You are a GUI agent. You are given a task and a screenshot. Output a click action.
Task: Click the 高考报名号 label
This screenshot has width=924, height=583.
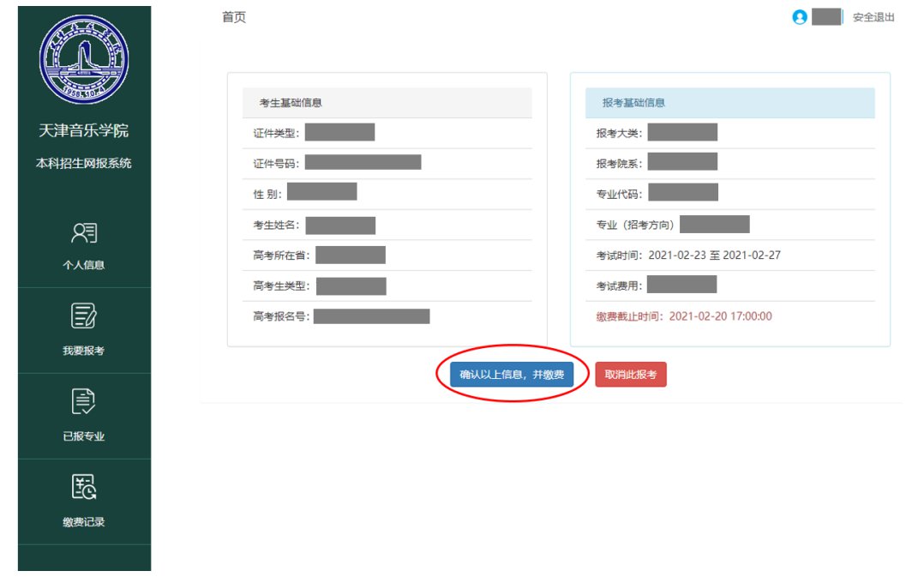click(281, 316)
